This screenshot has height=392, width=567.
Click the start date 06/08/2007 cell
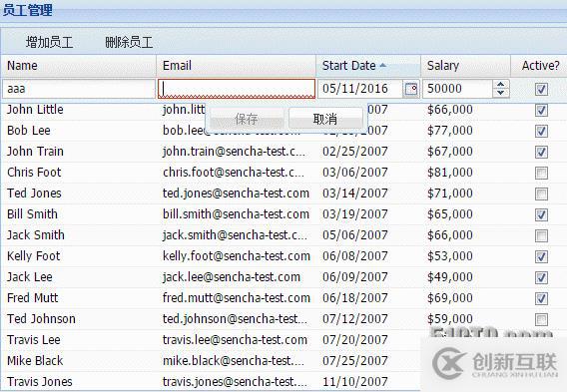click(355, 256)
